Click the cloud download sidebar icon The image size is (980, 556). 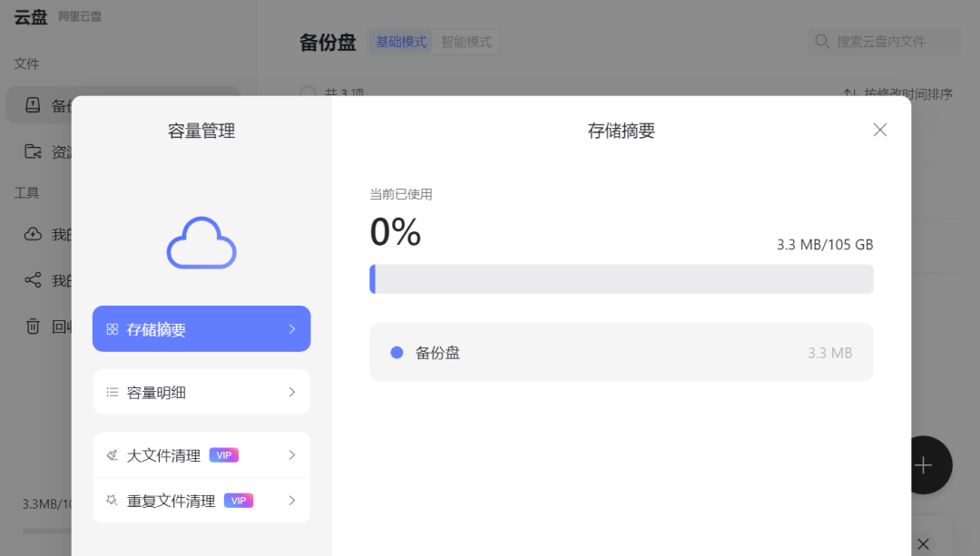(33, 234)
